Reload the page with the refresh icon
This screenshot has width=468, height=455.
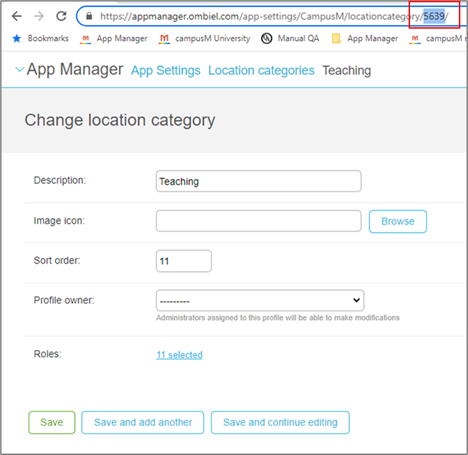61,16
